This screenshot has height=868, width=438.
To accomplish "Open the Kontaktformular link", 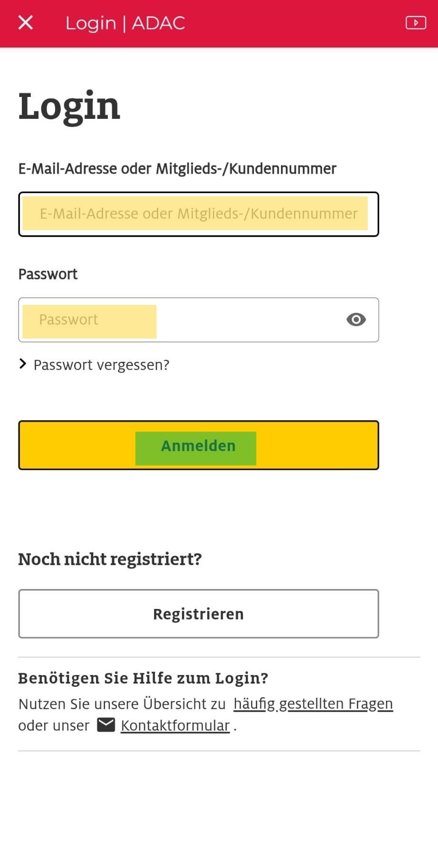I will (x=175, y=726).
